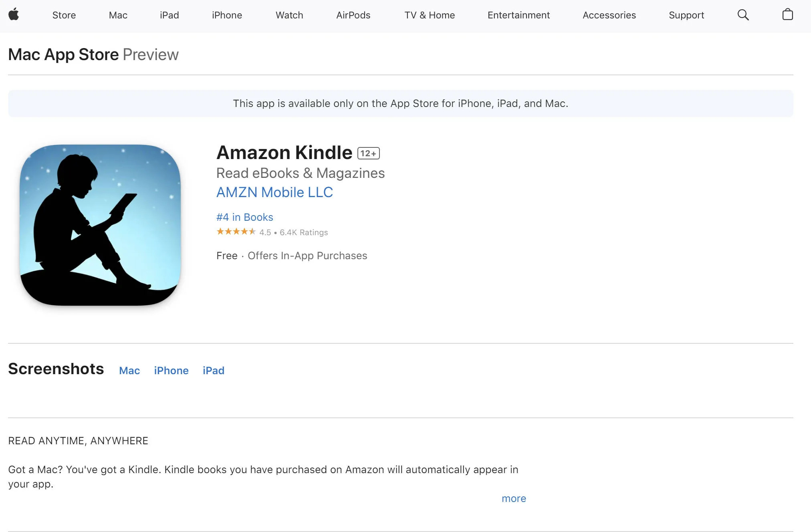This screenshot has height=532, width=811.
Task: Click the AMZN Mobile LLC developer link
Action: point(274,192)
